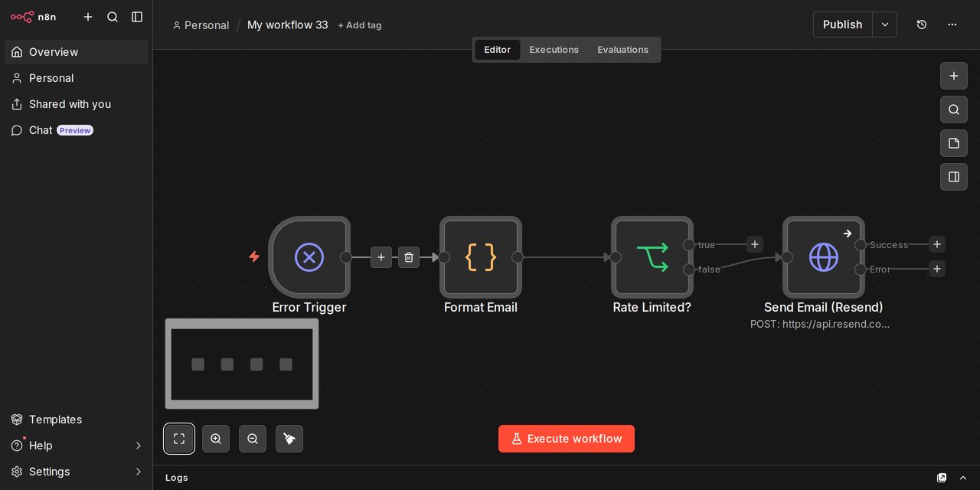Click the add node plus button on canvas right
Screen dimensions: 980x490
pos(954,76)
